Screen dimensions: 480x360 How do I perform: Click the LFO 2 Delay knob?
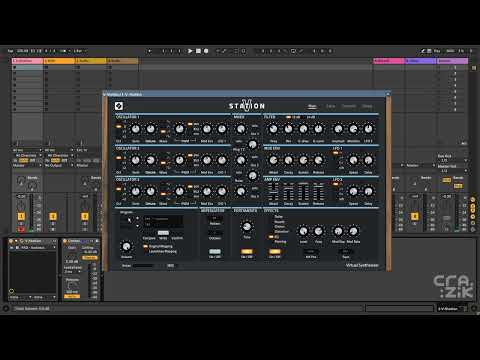[x=368, y=191]
